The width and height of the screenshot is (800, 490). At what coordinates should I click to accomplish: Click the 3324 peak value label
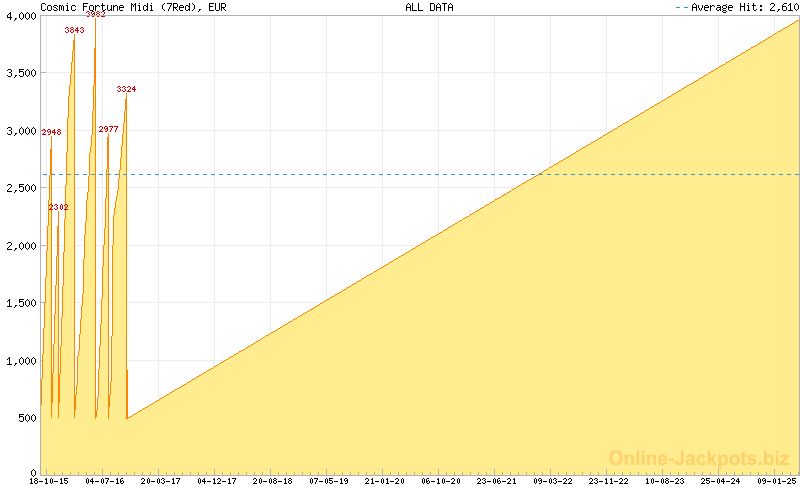click(x=126, y=90)
